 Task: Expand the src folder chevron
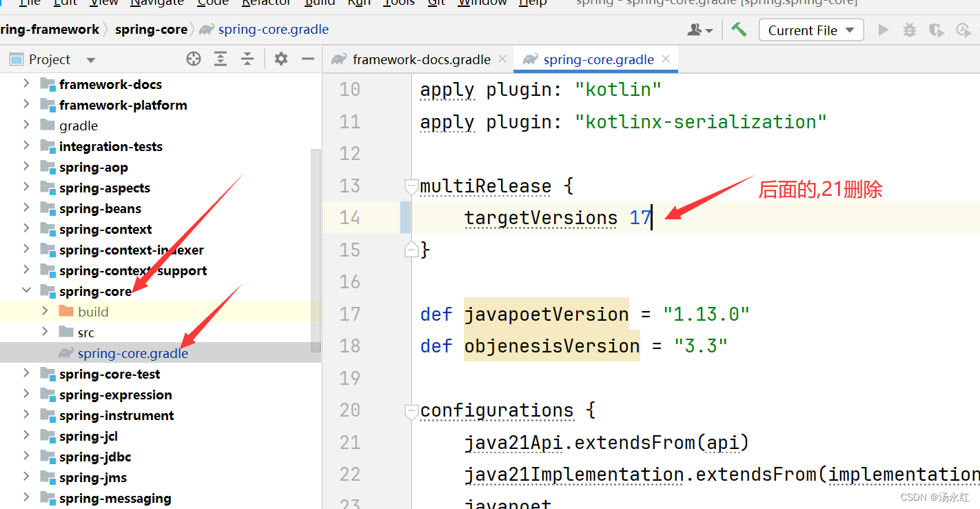(x=45, y=332)
